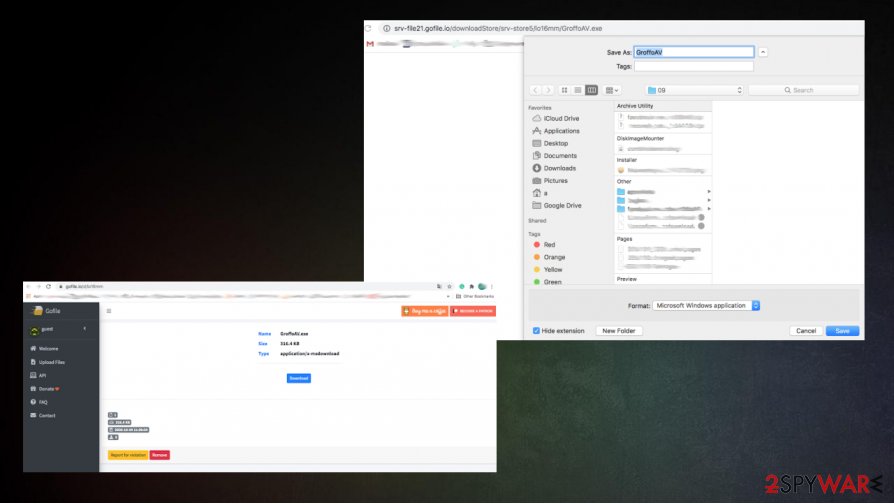The height and width of the screenshot is (504, 894).
Task: Click Report for violation button
Action: (128, 455)
